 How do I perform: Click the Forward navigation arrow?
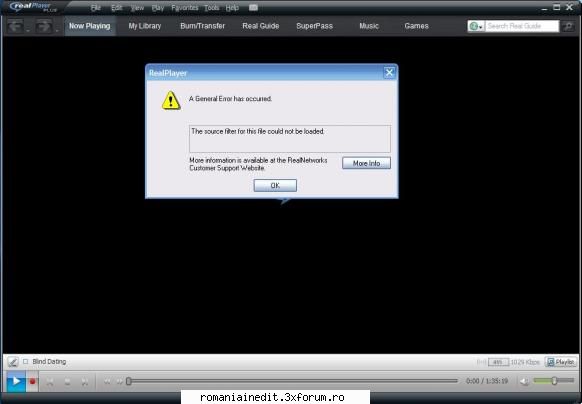coord(44,26)
